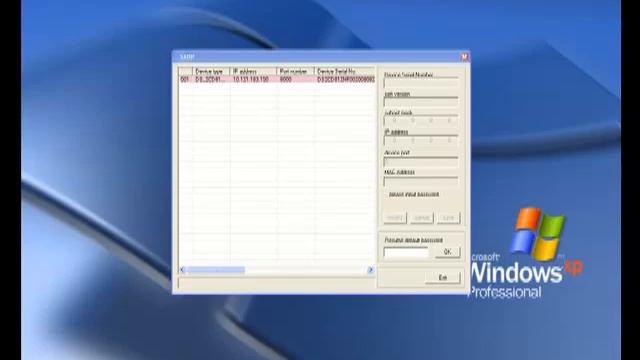
Task: Click the subnet mask field
Action: pos(421,121)
